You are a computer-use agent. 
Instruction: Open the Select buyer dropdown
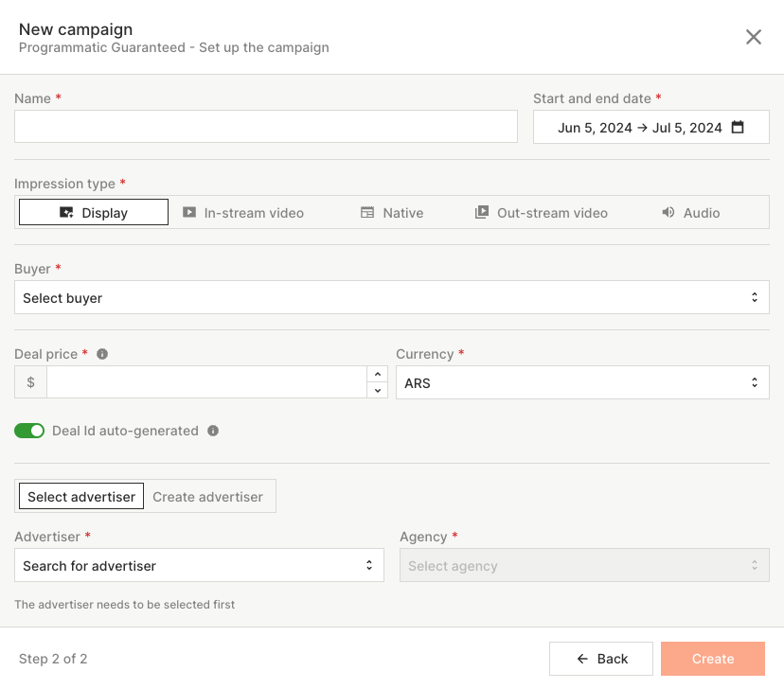(x=392, y=298)
